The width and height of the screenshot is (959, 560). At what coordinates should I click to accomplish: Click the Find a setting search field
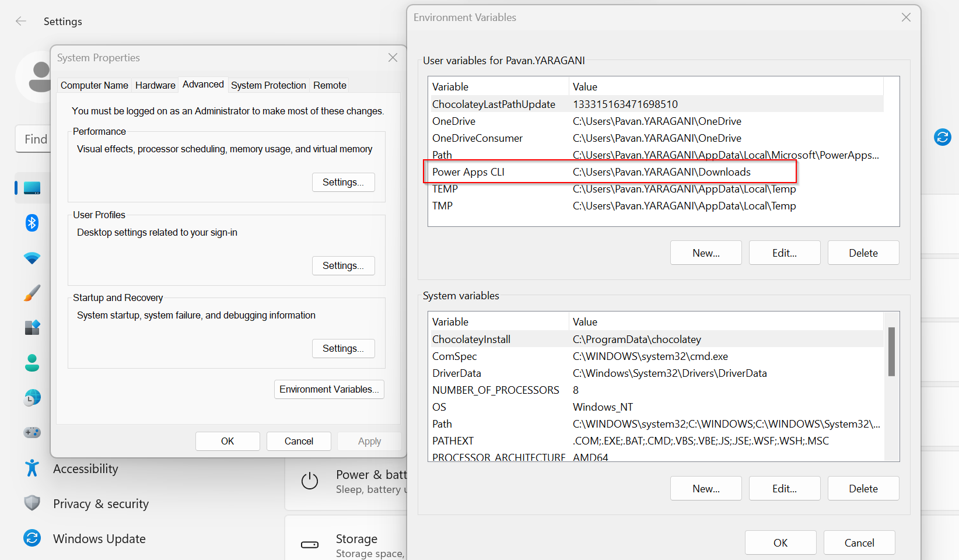coord(33,139)
